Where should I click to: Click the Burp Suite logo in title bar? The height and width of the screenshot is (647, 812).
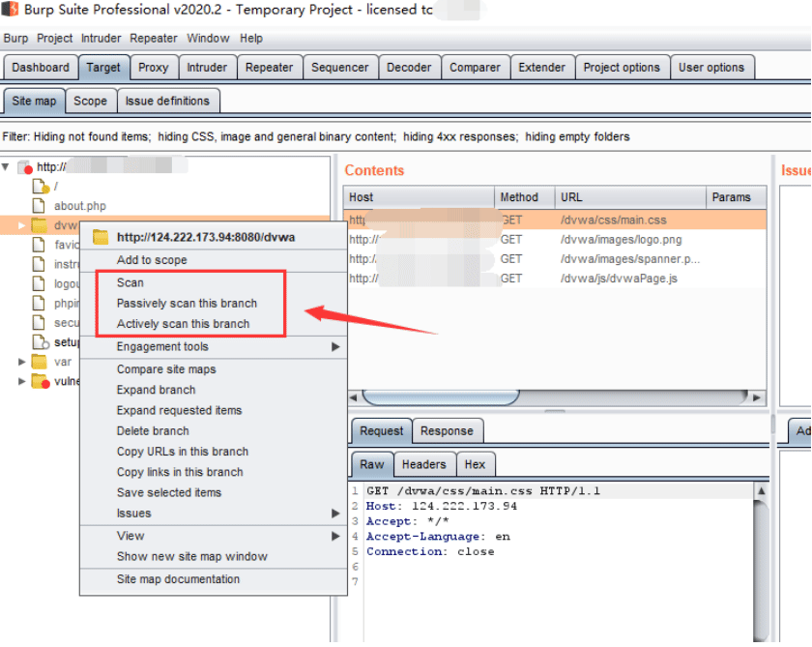[11, 9]
